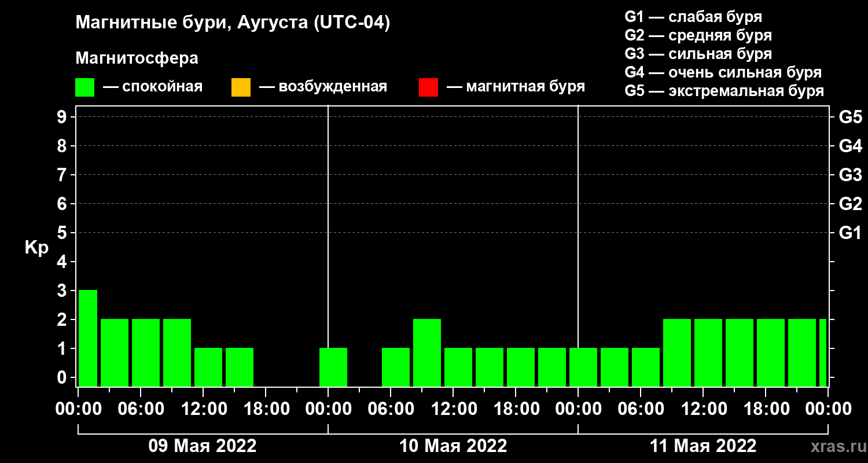Click the Kp axis value '0'
The width and height of the screenshot is (868, 463).
click(63, 377)
